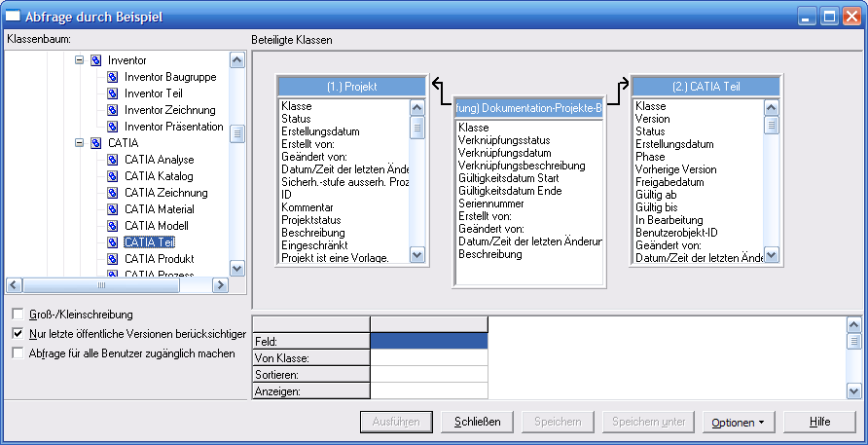The width and height of the screenshot is (868, 445).
Task: Click the Inventor Präsentation class icon
Action: tap(112, 127)
